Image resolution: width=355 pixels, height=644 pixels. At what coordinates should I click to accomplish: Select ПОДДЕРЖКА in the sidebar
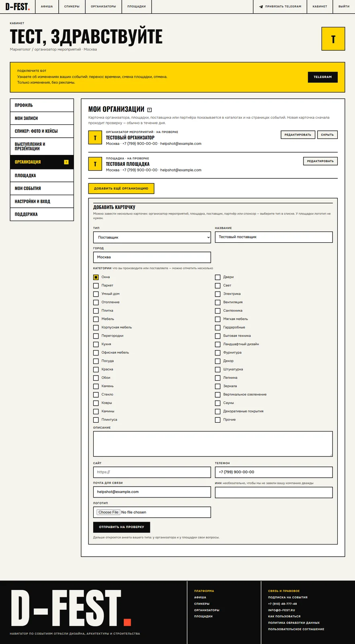[42, 215]
